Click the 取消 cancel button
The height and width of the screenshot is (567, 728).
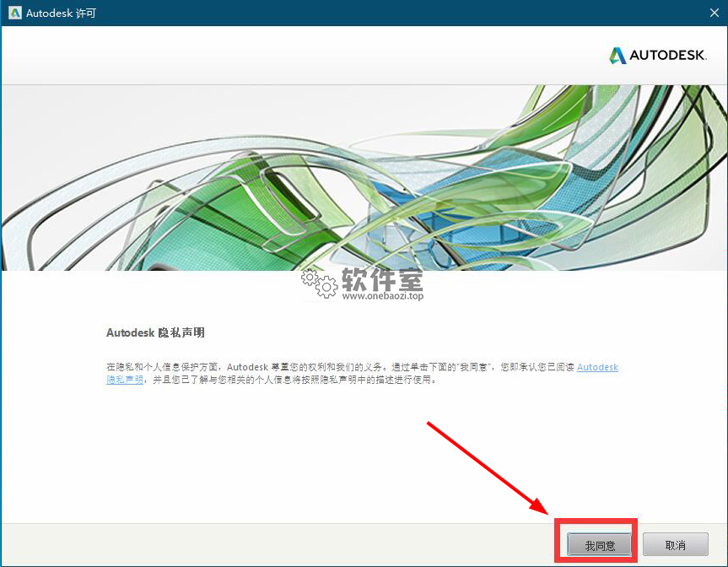pos(675,545)
